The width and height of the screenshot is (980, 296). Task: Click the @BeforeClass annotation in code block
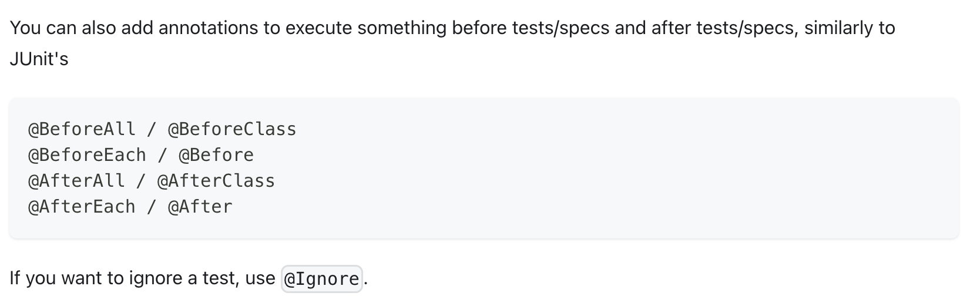232,129
